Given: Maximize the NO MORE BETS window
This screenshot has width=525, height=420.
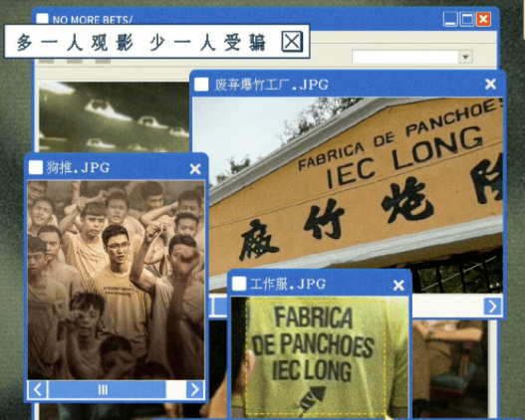Looking at the screenshot, I should [x=467, y=19].
